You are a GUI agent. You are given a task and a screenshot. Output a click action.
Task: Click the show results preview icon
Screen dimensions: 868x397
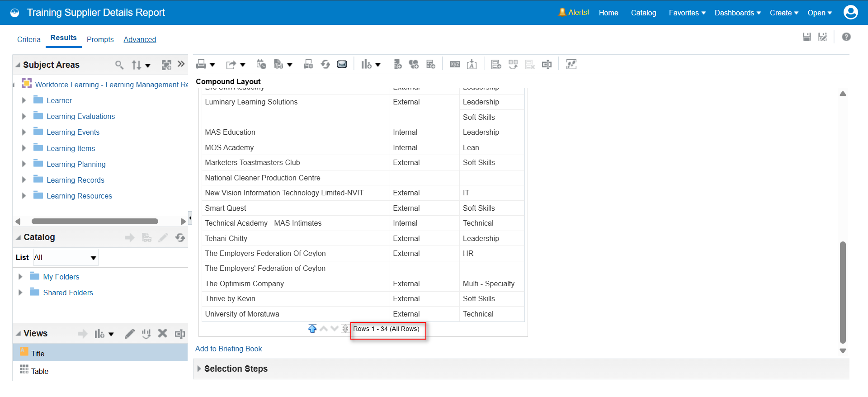[278, 65]
